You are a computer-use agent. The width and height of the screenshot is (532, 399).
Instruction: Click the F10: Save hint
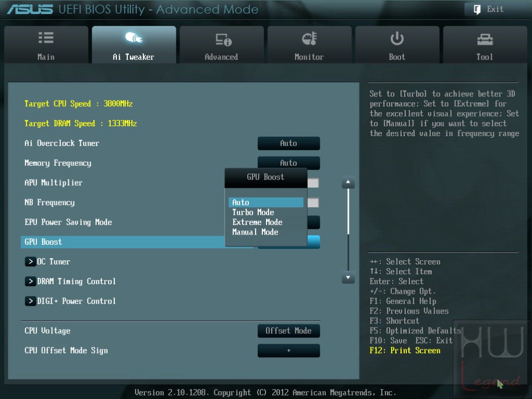pyautogui.click(x=388, y=341)
